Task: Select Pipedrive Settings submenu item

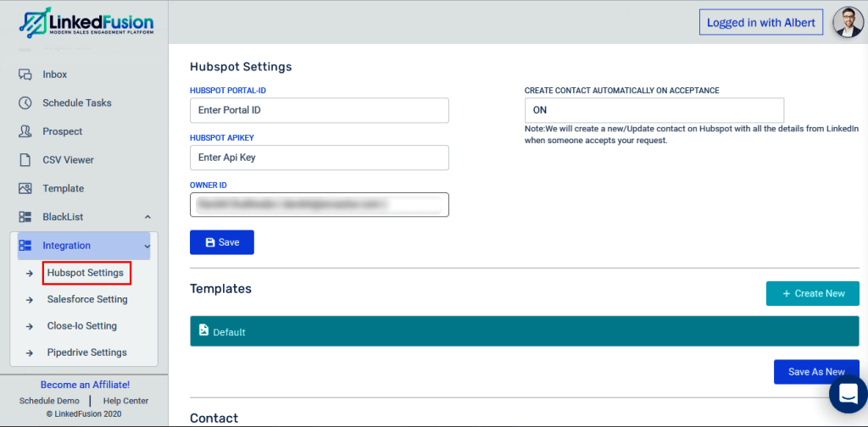Action: (x=87, y=352)
